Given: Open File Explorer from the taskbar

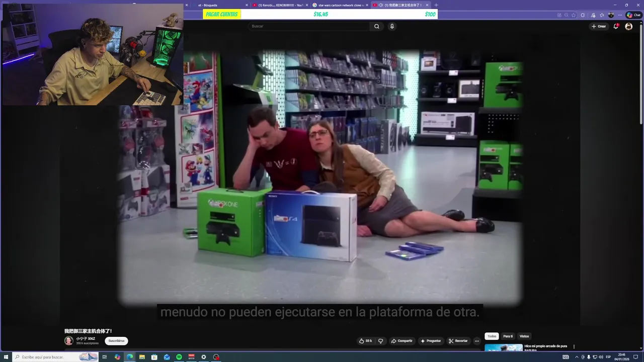Looking at the screenshot, I should [x=142, y=357].
